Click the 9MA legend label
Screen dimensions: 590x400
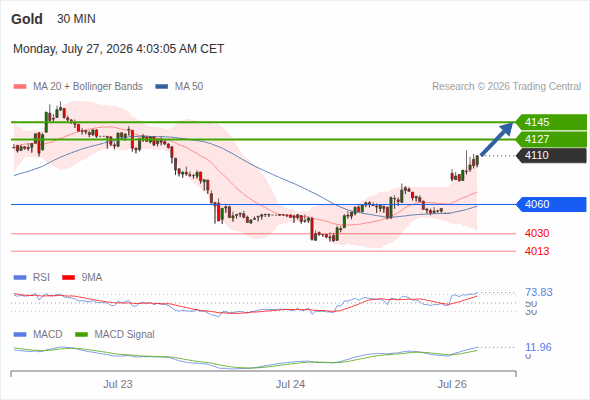tap(92, 278)
